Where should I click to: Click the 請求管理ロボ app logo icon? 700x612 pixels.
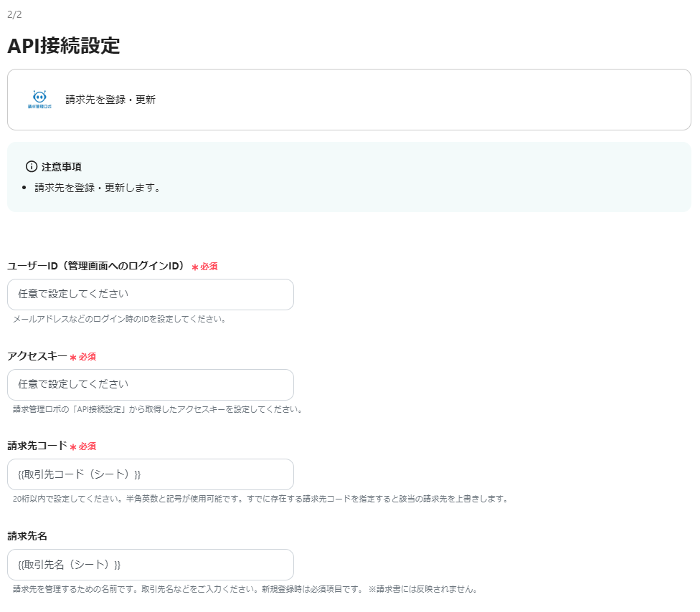(x=39, y=100)
